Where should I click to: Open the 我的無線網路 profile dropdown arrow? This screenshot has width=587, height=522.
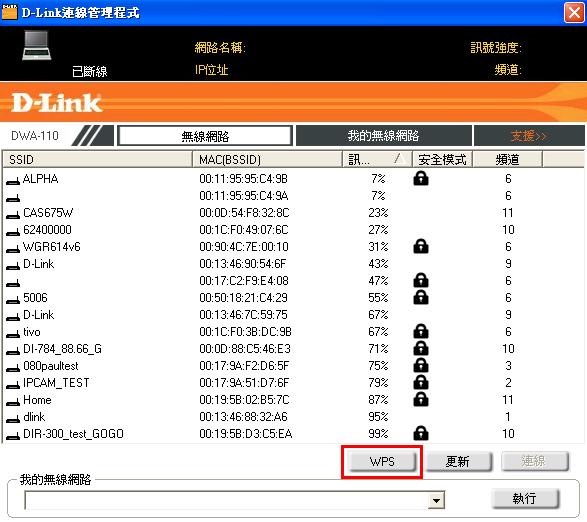click(436, 500)
